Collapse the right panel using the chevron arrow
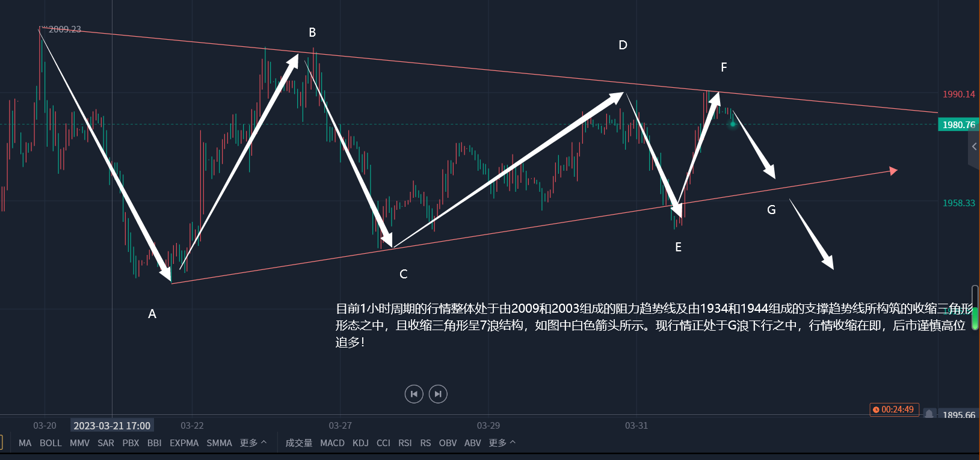Viewport: 980px width, 460px height. tap(974, 146)
